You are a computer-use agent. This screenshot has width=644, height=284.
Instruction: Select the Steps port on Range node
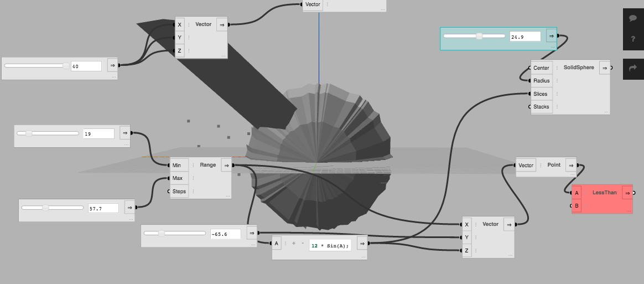tap(179, 191)
